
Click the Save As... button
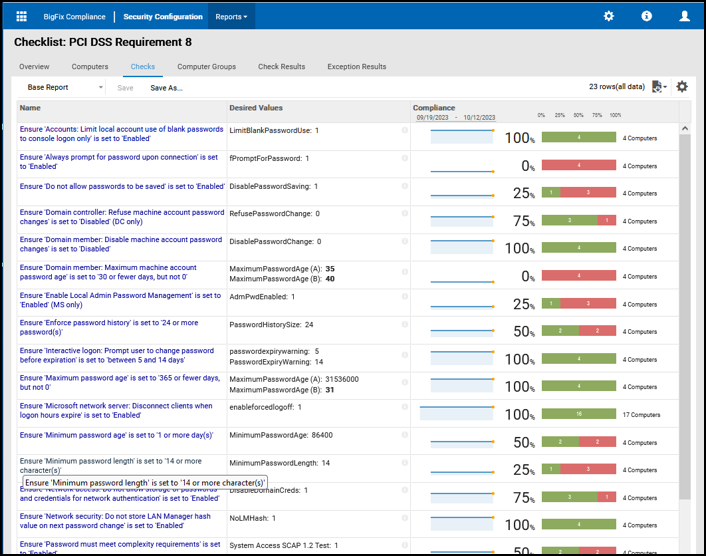[166, 88]
